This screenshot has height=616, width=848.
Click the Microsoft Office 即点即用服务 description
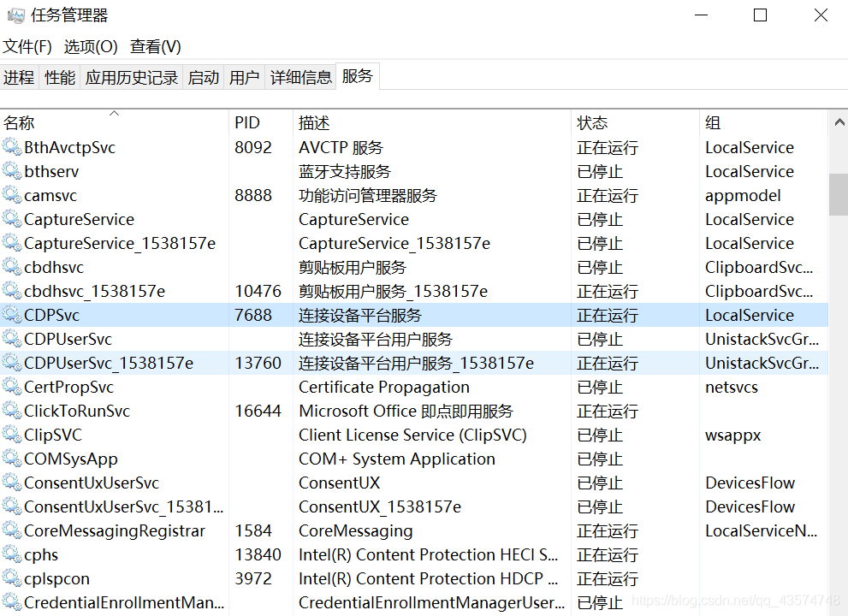pyautogui.click(x=406, y=411)
